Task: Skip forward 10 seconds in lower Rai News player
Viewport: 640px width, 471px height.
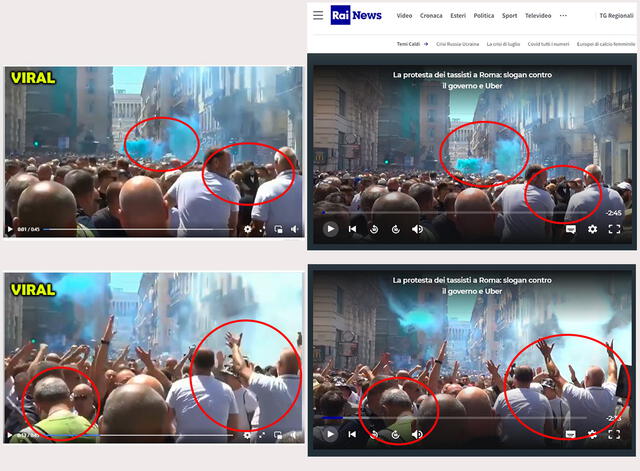Action: point(396,434)
